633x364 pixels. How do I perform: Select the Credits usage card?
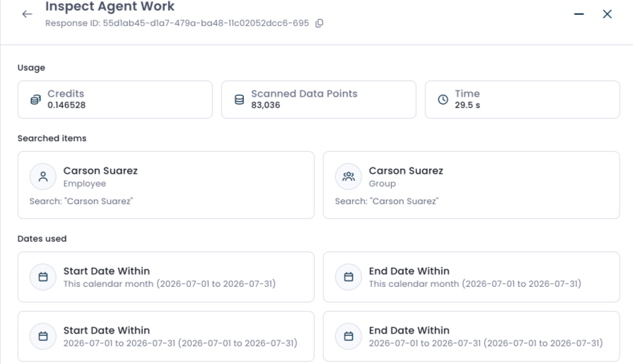pos(115,100)
